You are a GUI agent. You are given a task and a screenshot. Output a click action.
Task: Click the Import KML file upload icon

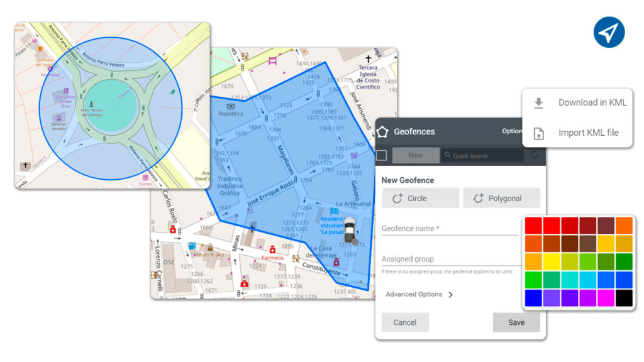coord(538,133)
